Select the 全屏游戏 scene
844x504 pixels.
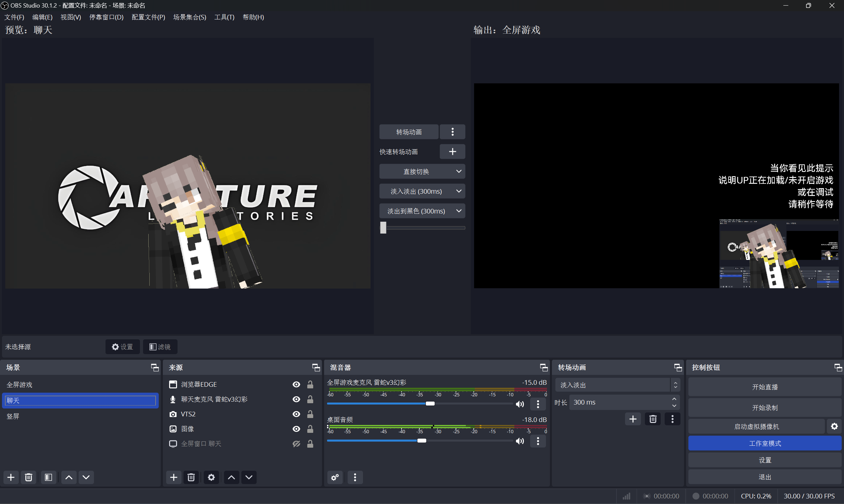(80, 385)
